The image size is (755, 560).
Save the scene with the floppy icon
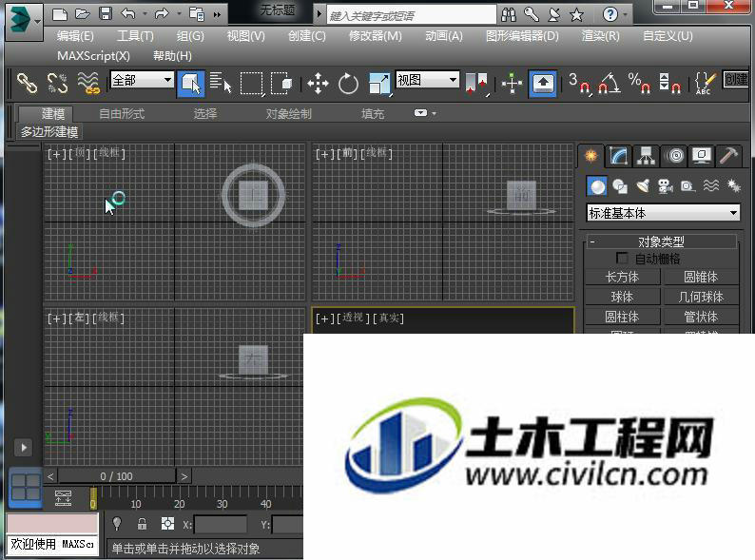point(106,13)
